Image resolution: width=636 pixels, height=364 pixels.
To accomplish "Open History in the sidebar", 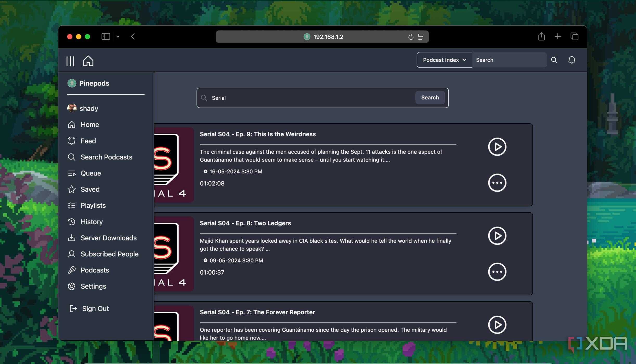I will (85, 222).
